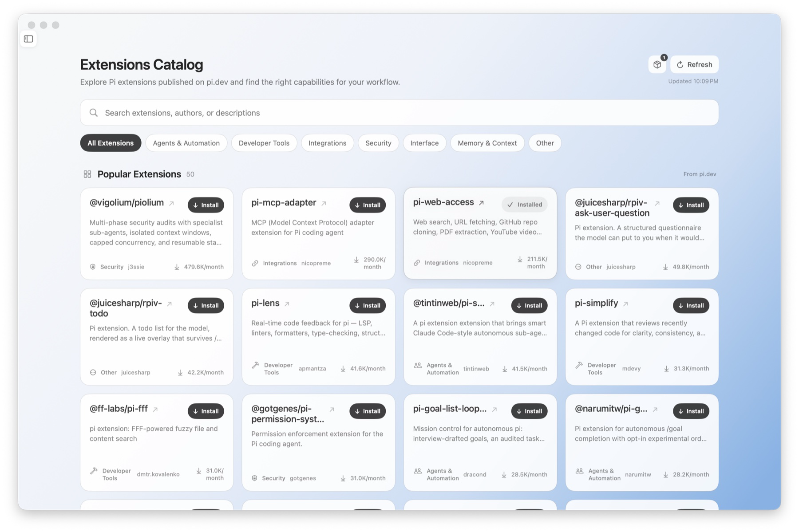Click the Other category icon on rpiv-todo card

[x=93, y=373]
